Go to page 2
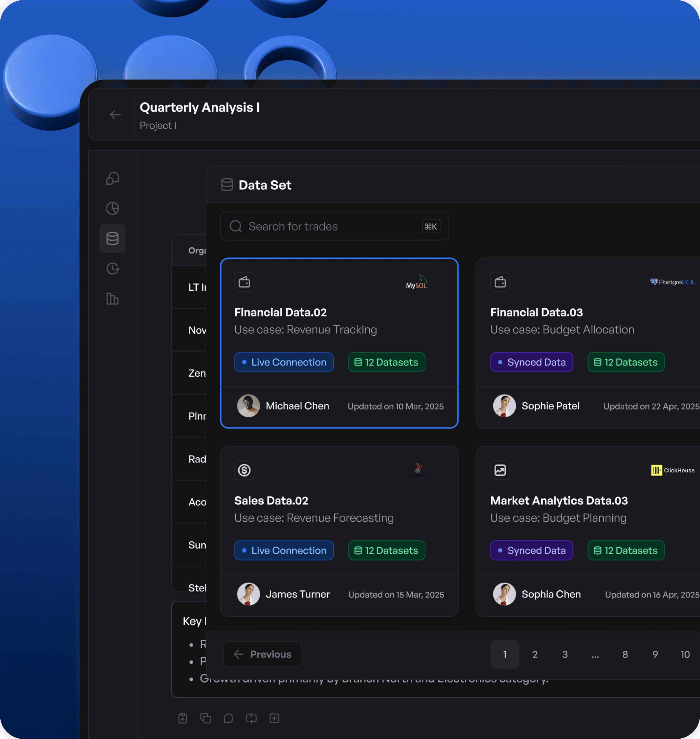The width and height of the screenshot is (700, 739). (x=535, y=654)
